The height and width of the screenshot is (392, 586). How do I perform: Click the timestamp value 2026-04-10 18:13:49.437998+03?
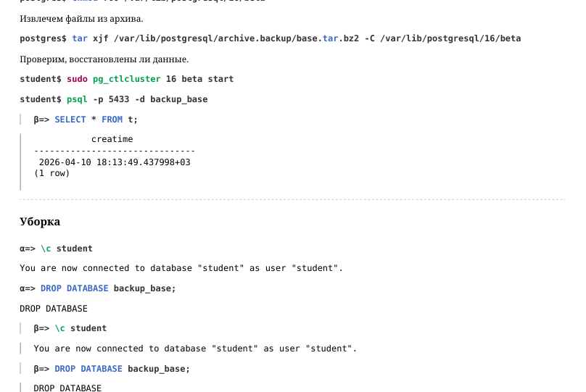point(115,162)
